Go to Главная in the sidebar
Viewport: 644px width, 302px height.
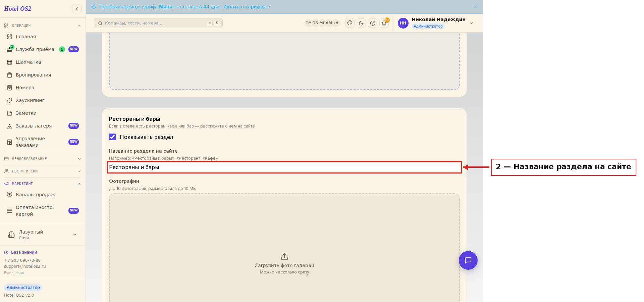click(43, 37)
